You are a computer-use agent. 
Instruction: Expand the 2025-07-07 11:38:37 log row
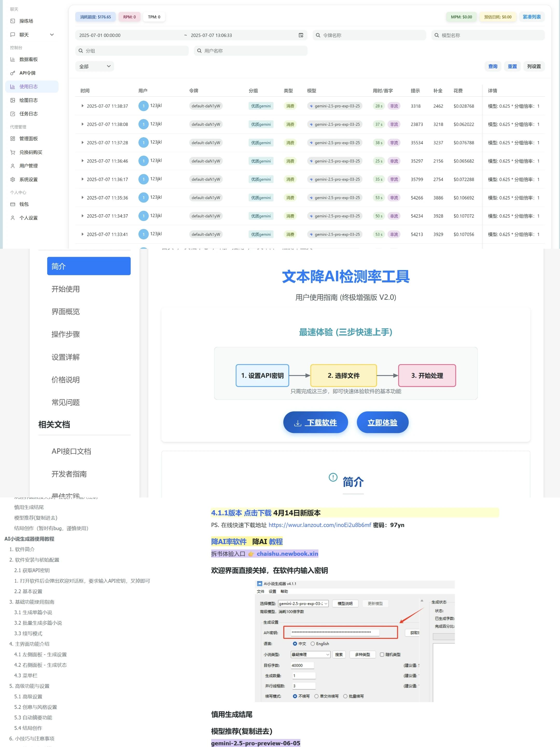[x=82, y=106]
